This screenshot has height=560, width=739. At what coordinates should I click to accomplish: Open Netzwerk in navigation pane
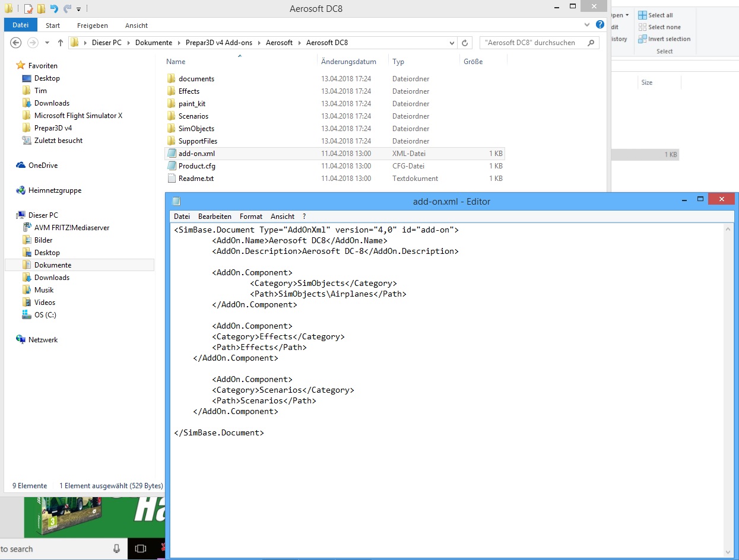click(43, 340)
